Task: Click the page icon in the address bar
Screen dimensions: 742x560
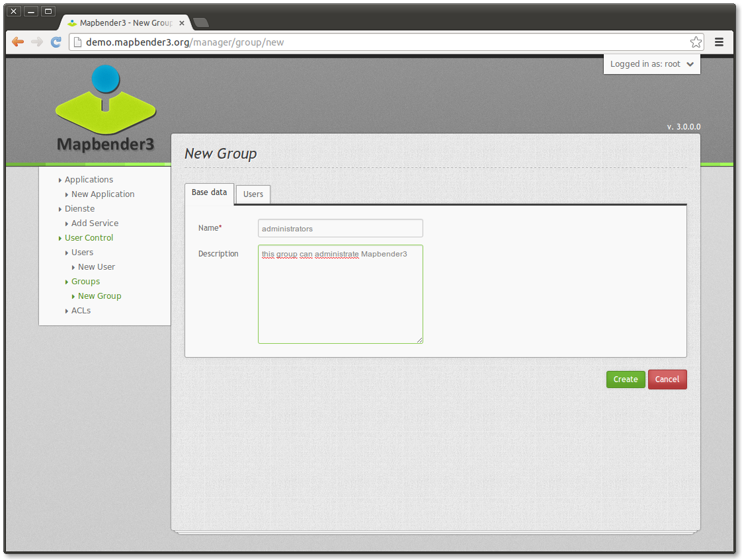Action: tap(77, 42)
